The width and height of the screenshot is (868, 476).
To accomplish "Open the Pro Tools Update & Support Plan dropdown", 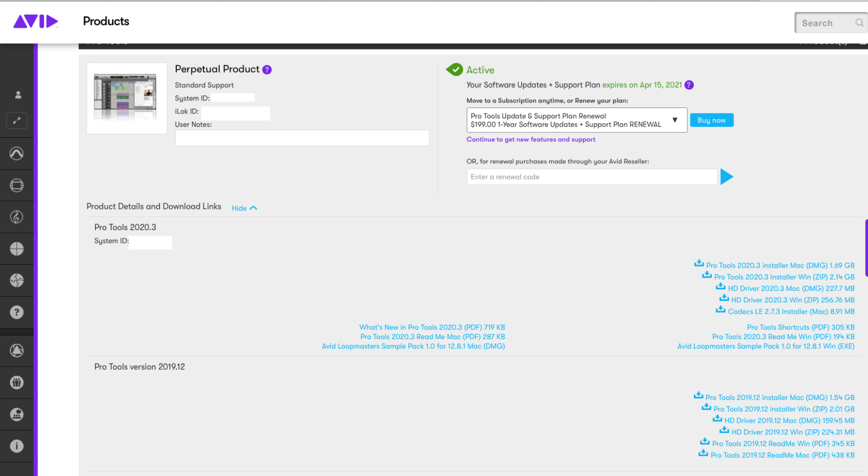I will pyautogui.click(x=577, y=120).
